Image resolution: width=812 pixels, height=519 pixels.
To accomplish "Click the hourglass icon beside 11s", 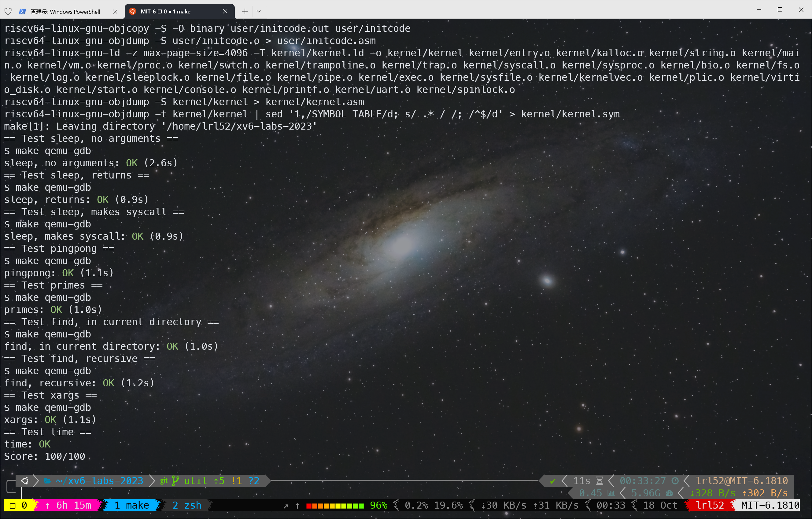I will 600,481.
